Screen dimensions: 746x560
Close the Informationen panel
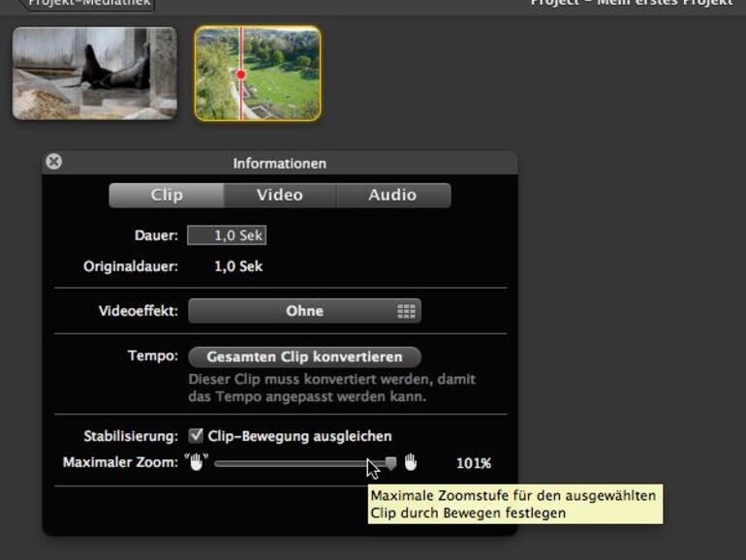(x=53, y=162)
